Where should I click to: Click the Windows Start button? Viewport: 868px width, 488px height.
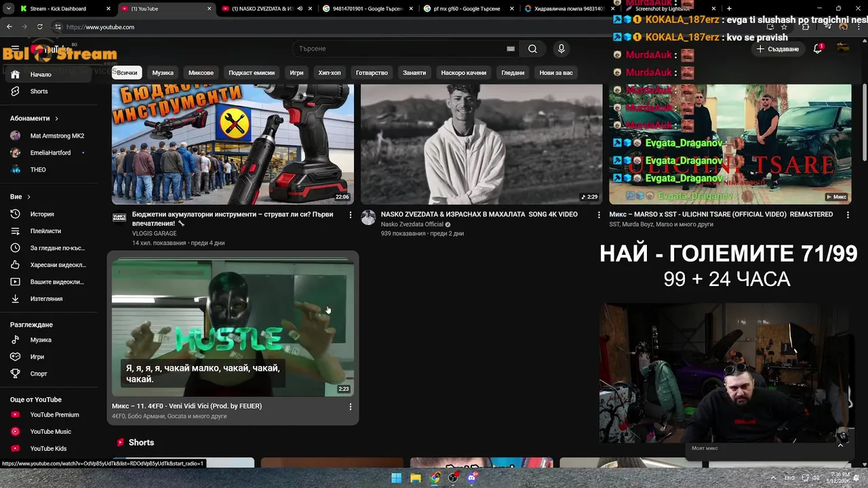397,478
